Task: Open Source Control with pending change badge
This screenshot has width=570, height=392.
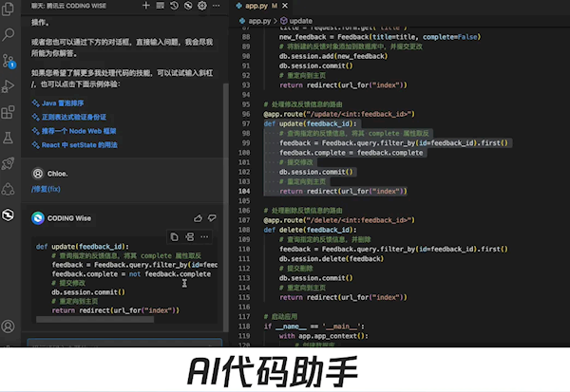Action: 9,62
